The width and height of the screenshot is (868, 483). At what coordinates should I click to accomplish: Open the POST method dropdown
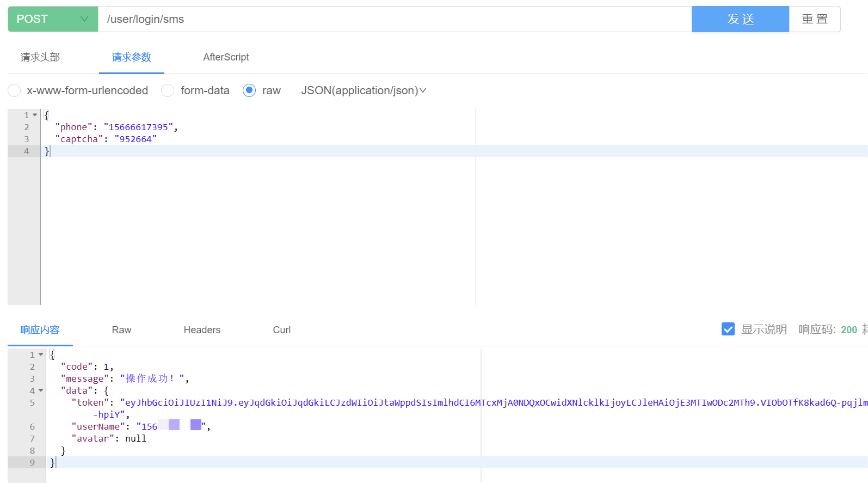[53, 19]
